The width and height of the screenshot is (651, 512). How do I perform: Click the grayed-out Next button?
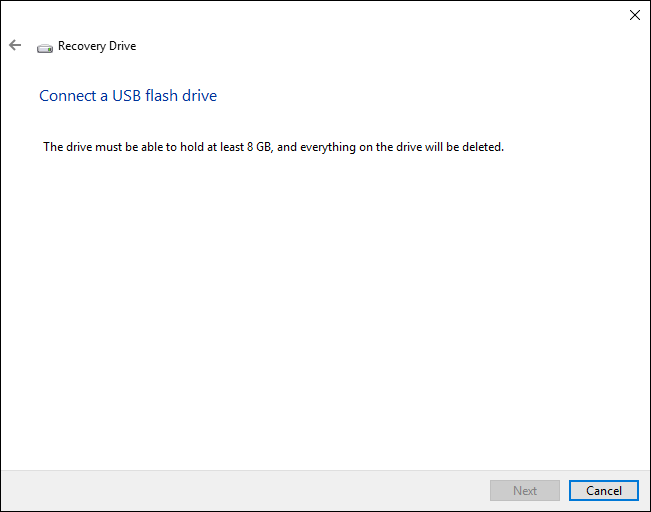pyautogui.click(x=525, y=490)
